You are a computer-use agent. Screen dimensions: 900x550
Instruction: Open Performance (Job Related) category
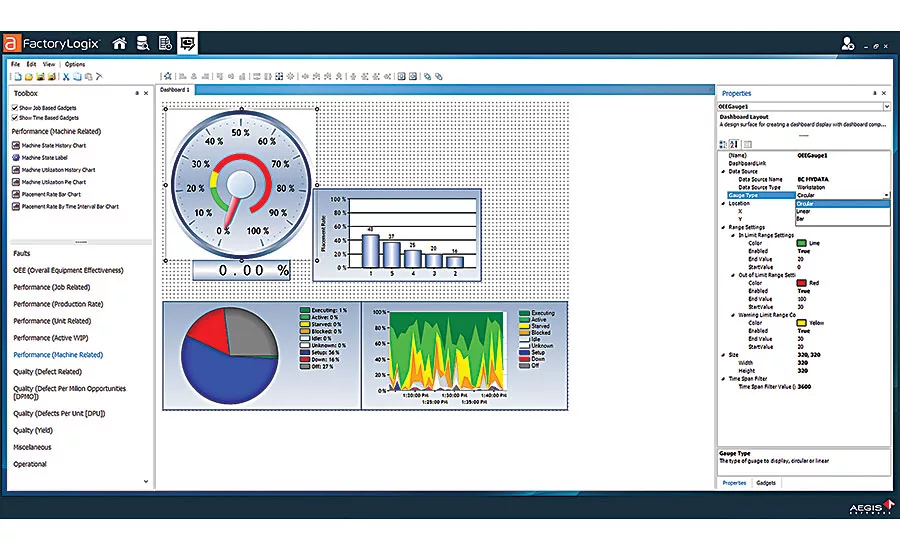pyautogui.click(x=52, y=287)
